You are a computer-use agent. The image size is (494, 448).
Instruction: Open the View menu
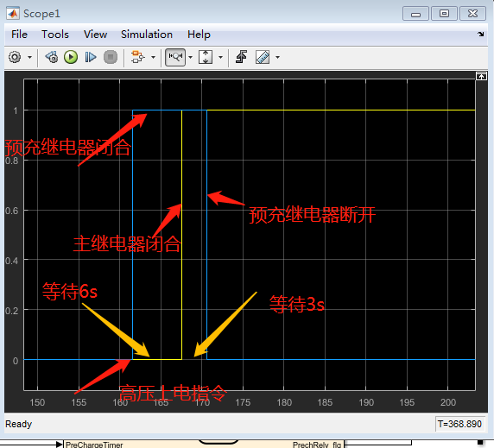[x=95, y=35]
